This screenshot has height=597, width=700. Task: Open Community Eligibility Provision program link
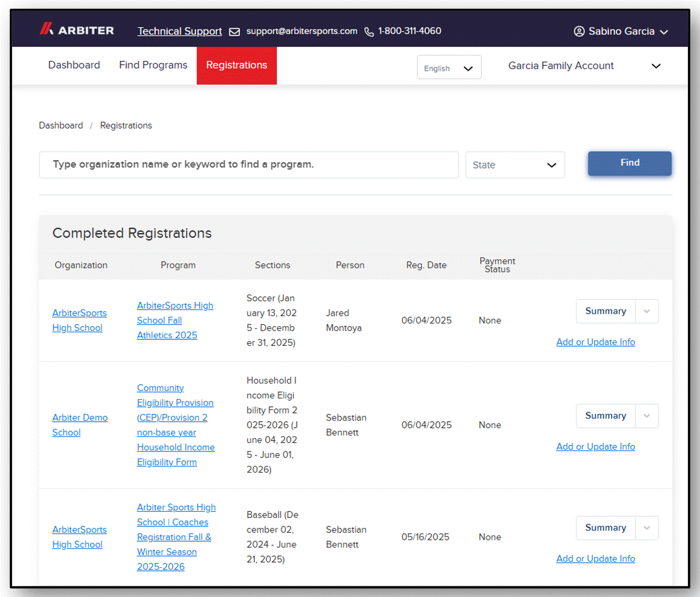coord(176,425)
